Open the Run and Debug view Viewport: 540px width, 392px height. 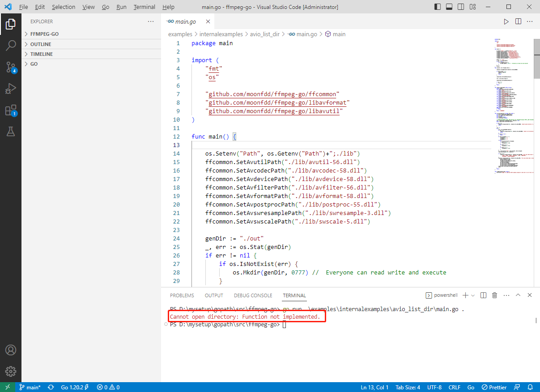click(11, 89)
